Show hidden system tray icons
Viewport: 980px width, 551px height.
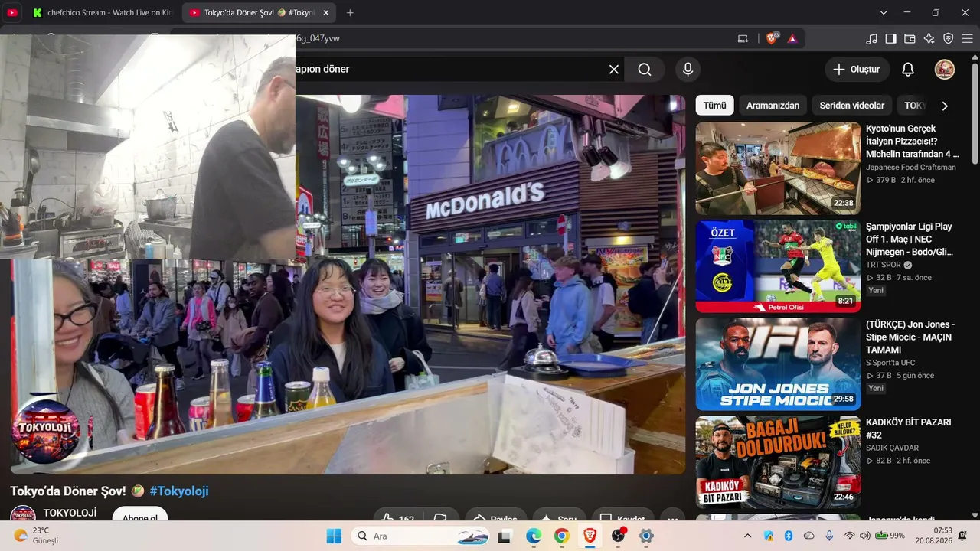coord(748,536)
